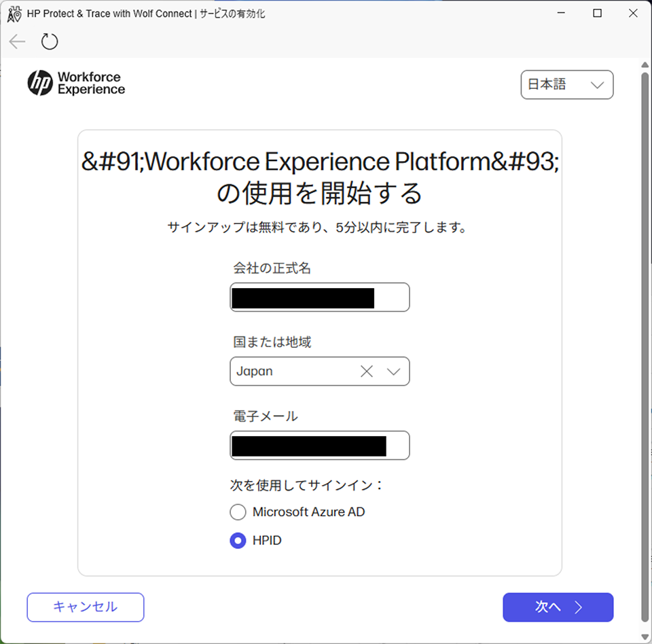
Task: Expand the 国または地域 dropdown arrow
Action: (393, 372)
